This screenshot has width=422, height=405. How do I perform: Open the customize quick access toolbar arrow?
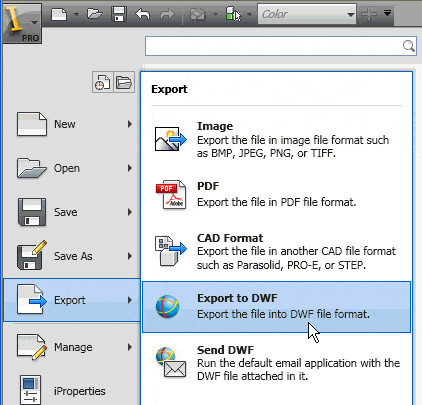pos(387,13)
